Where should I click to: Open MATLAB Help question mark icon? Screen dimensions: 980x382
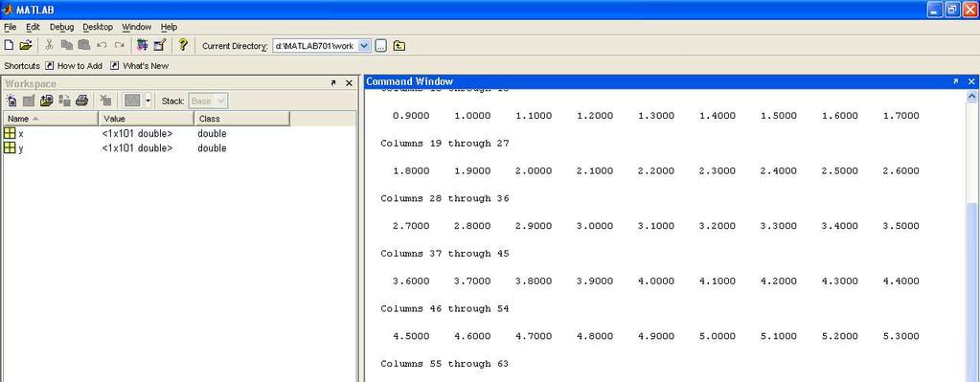pos(183,45)
